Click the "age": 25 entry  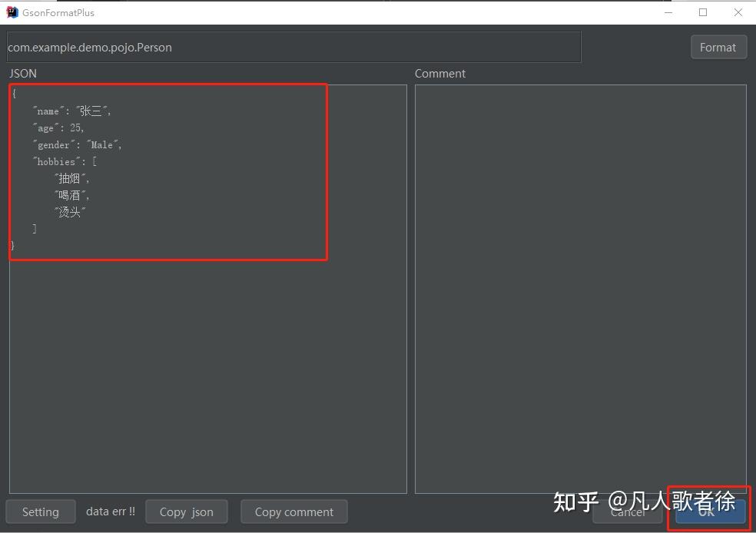59,127
